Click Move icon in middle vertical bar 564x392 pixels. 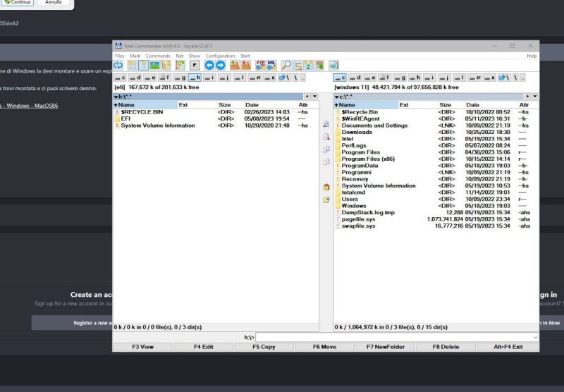(326, 162)
